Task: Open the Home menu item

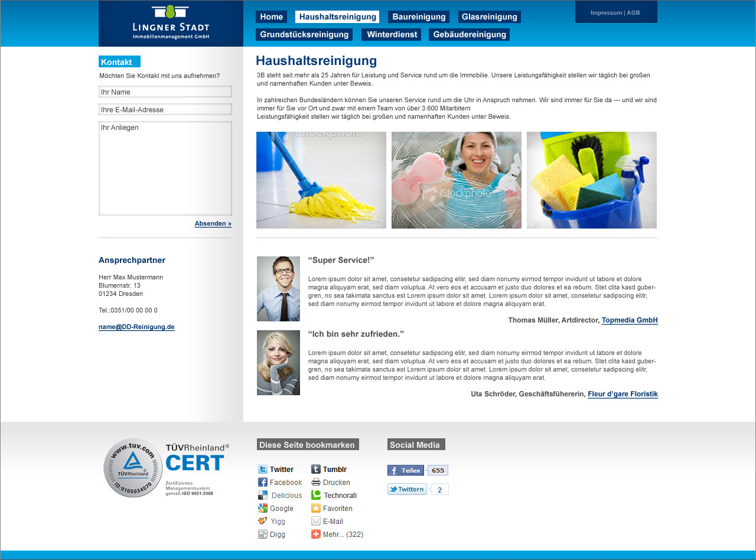Action: click(x=272, y=17)
